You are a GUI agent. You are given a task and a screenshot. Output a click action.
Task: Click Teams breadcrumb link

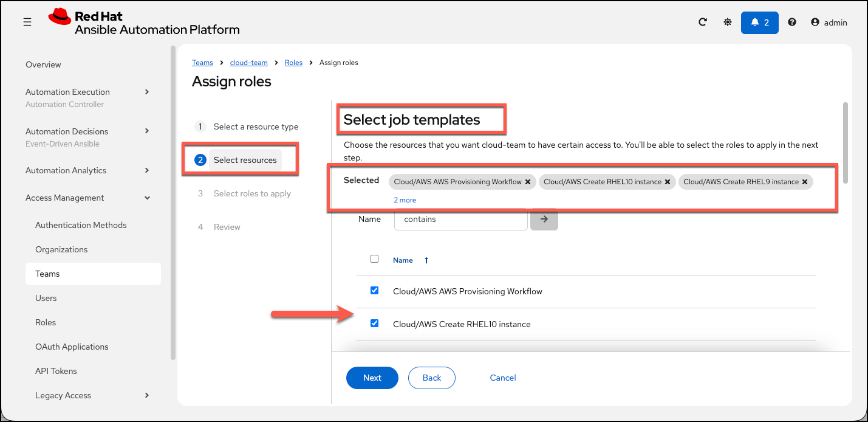point(202,63)
